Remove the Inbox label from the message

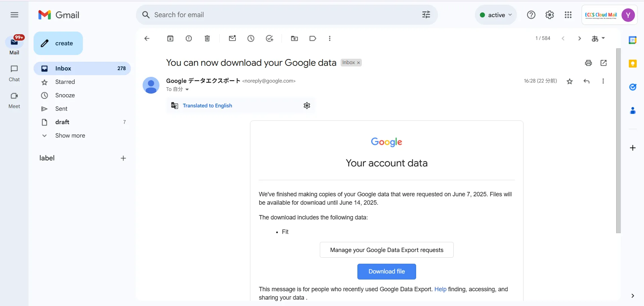(x=358, y=63)
